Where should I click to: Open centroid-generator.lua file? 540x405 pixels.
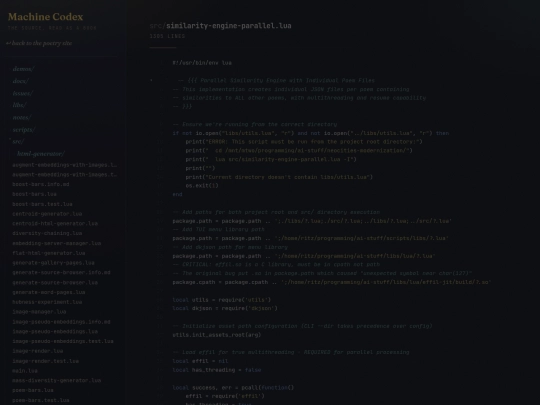tap(47, 214)
